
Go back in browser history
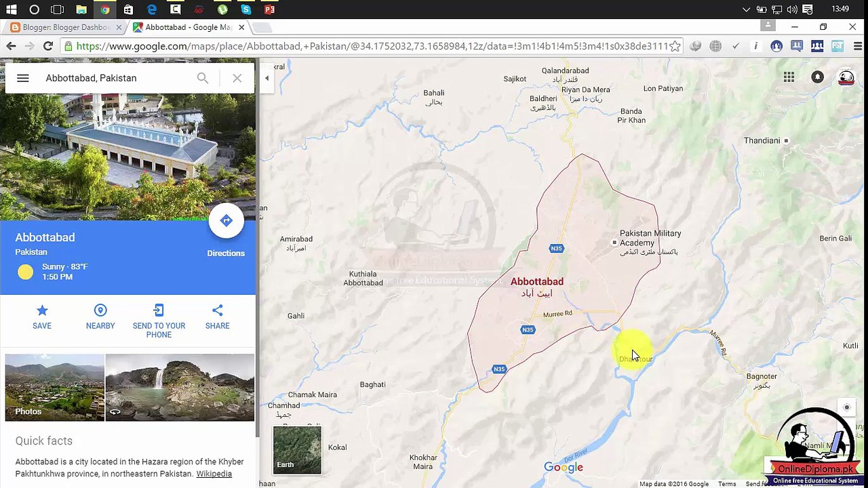click(x=11, y=46)
